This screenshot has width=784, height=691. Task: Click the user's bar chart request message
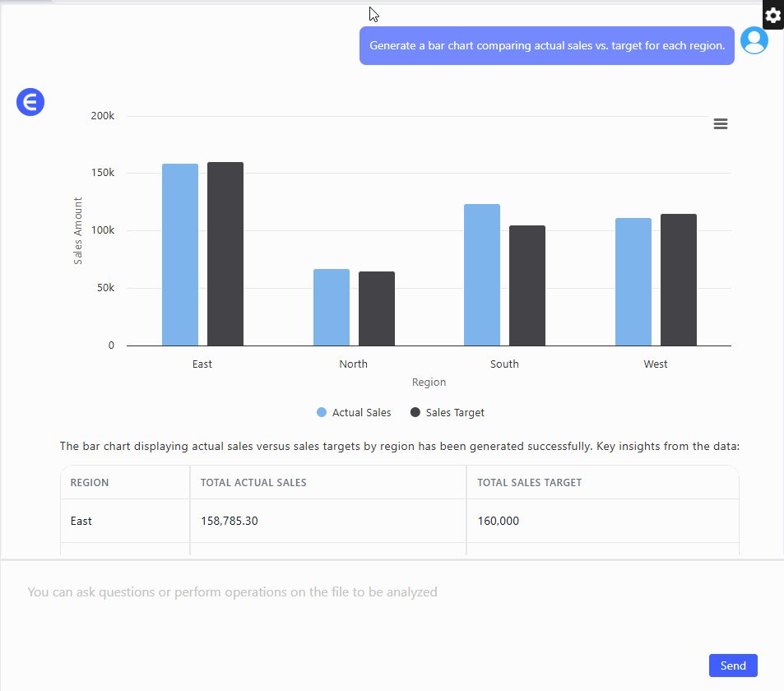546,46
